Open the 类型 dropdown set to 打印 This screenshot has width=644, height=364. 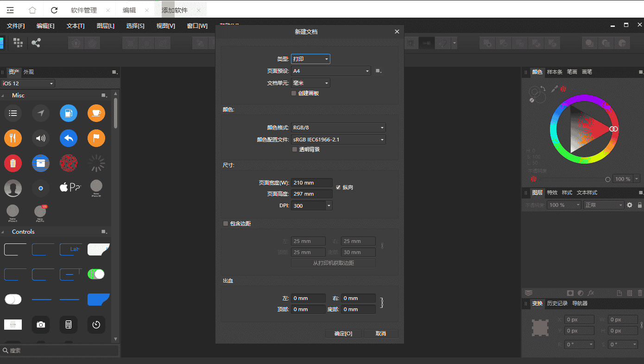click(310, 59)
